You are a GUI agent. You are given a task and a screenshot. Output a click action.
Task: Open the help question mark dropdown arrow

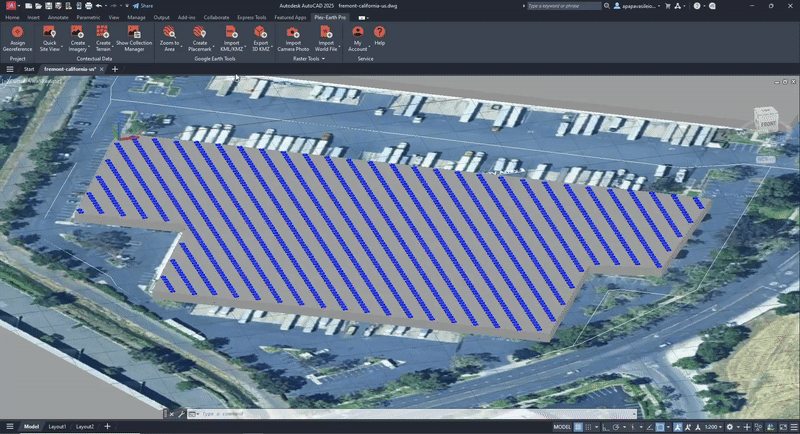click(704, 6)
